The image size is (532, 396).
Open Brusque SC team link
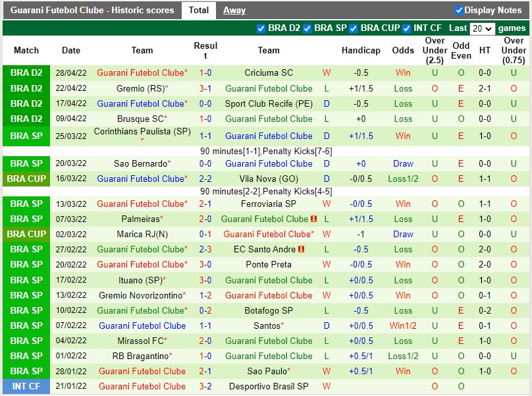tap(140, 119)
